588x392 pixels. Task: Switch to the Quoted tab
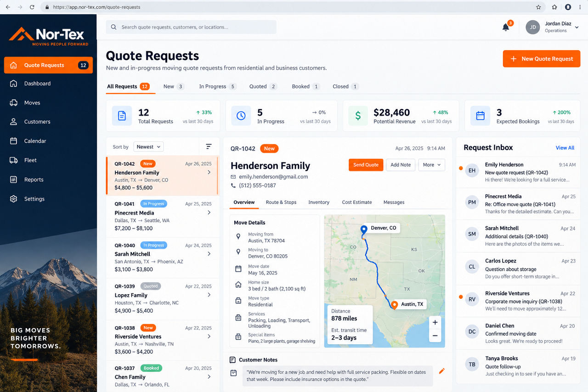[263, 86]
